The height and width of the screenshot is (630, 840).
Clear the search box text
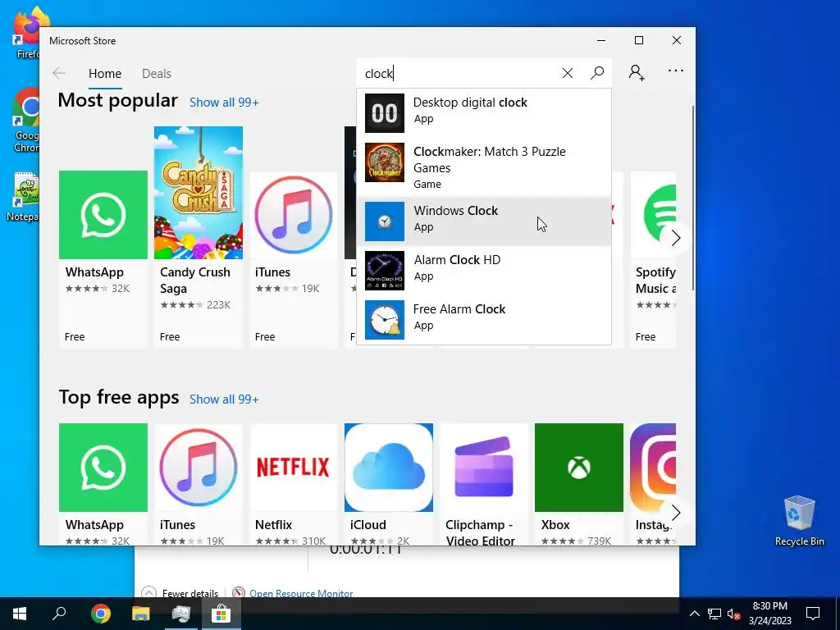568,73
